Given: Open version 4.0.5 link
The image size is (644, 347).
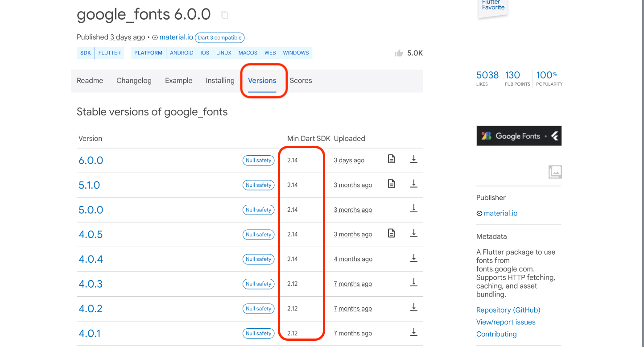Looking at the screenshot, I should (91, 235).
